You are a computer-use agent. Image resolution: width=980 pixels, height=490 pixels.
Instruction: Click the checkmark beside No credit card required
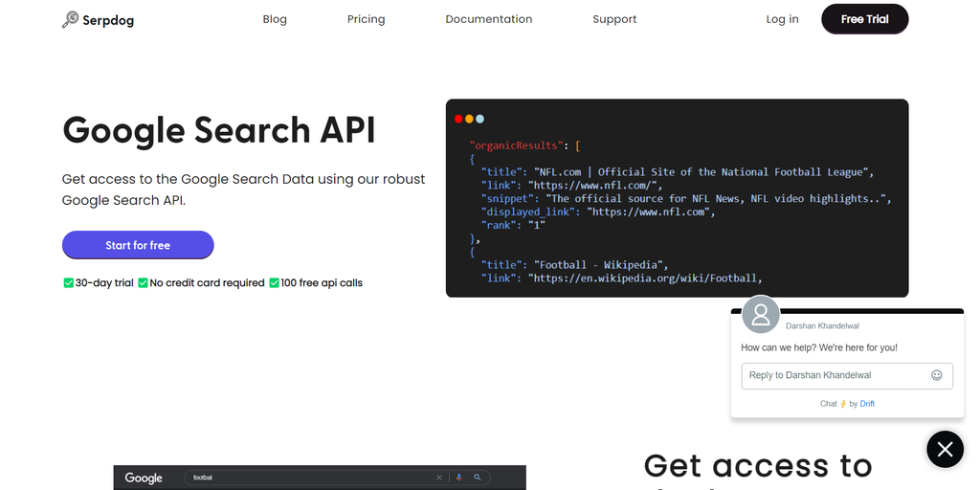(x=143, y=283)
